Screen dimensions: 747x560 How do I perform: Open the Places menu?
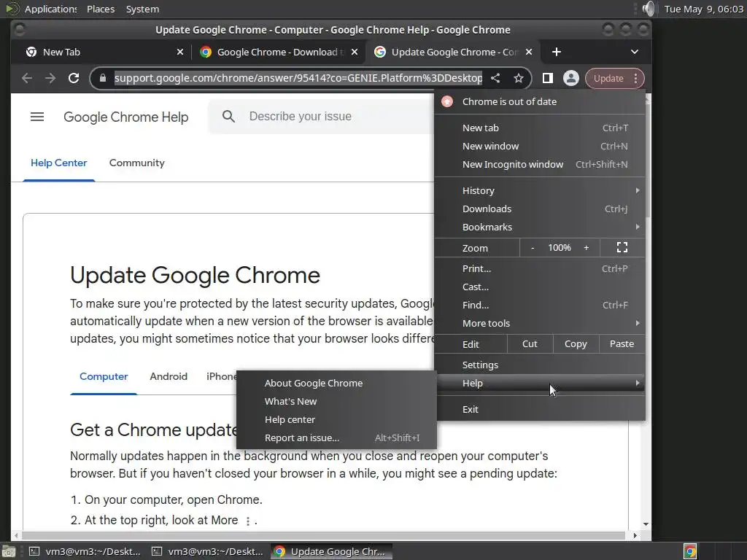click(101, 9)
